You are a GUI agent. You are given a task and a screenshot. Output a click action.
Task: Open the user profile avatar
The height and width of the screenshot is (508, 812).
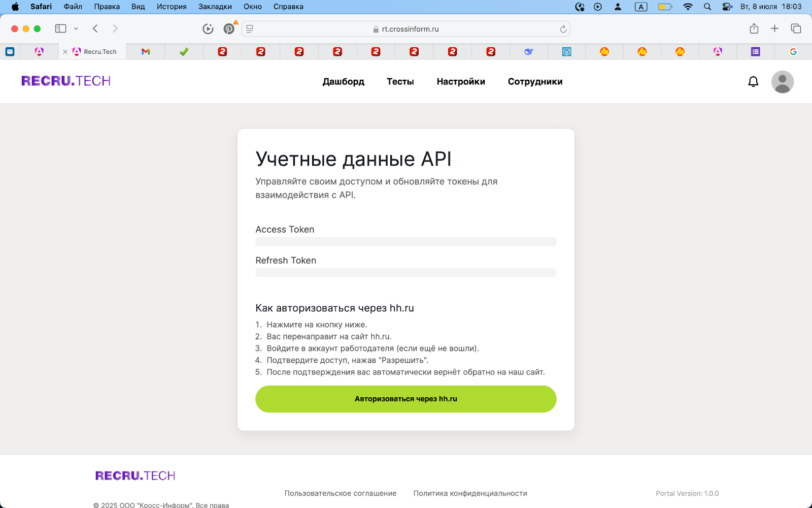(x=782, y=82)
